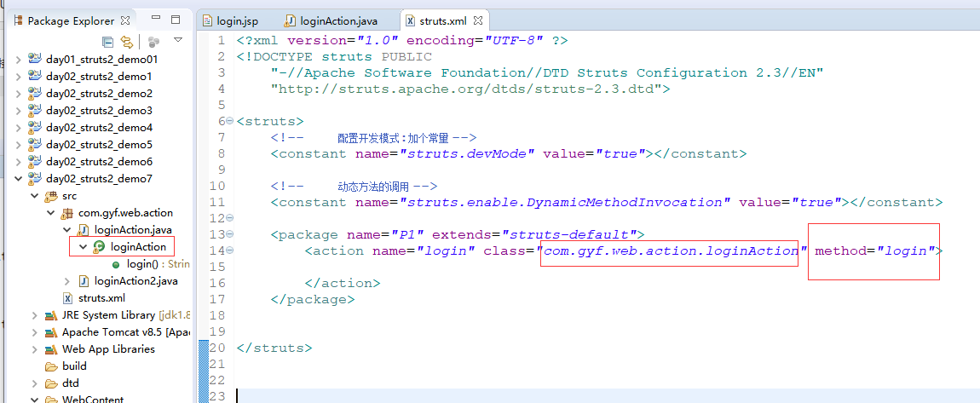
Task: Click day01_struts2_demo01 project icon
Action: coord(34,60)
